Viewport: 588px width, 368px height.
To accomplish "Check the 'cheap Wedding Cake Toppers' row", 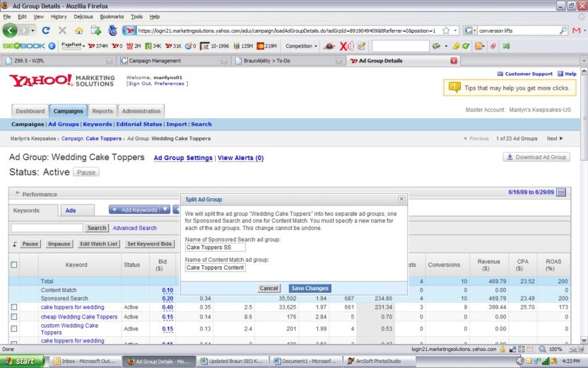I will (14, 317).
